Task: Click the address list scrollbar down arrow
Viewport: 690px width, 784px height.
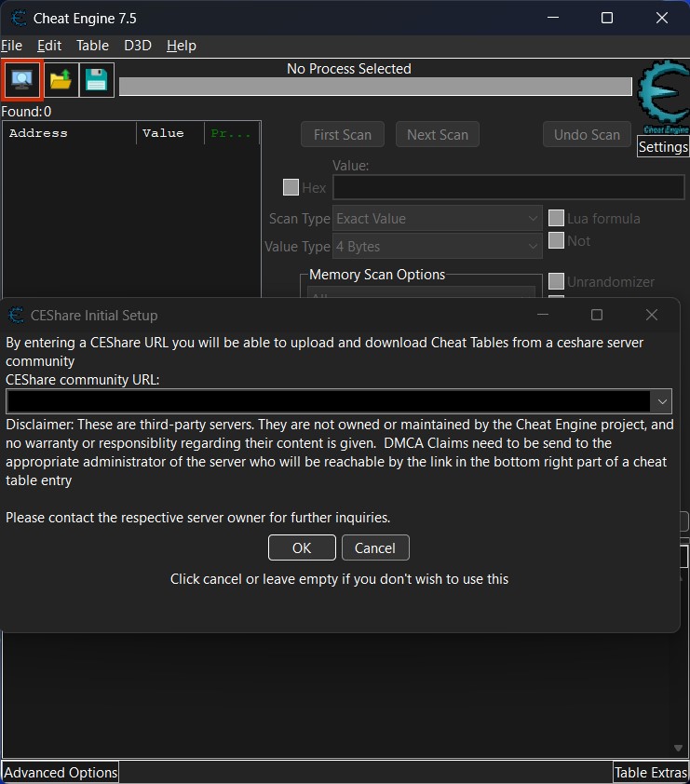Action: tap(679, 748)
